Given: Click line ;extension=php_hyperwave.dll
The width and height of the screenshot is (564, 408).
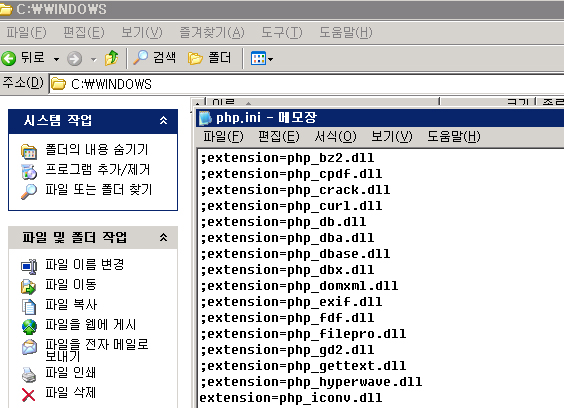Looking at the screenshot, I should pos(311,382).
